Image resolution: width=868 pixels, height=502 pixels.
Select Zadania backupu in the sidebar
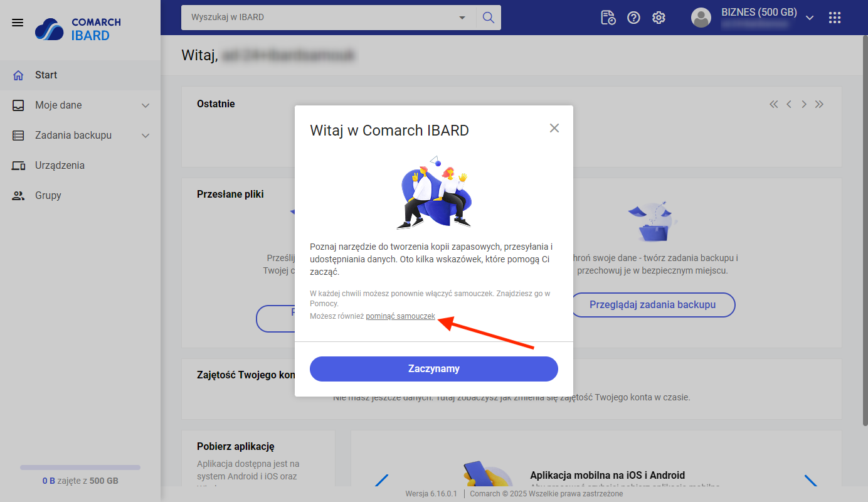point(80,136)
